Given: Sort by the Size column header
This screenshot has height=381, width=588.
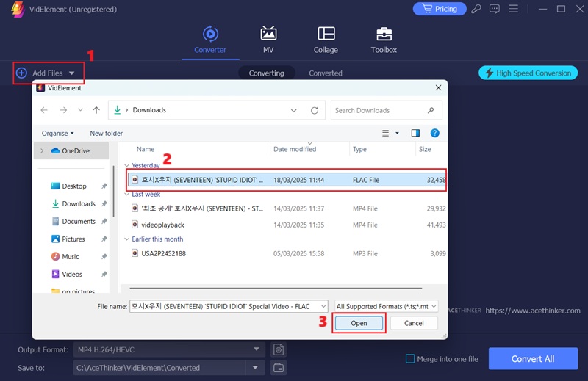Looking at the screenshot, I should point(425,149).
